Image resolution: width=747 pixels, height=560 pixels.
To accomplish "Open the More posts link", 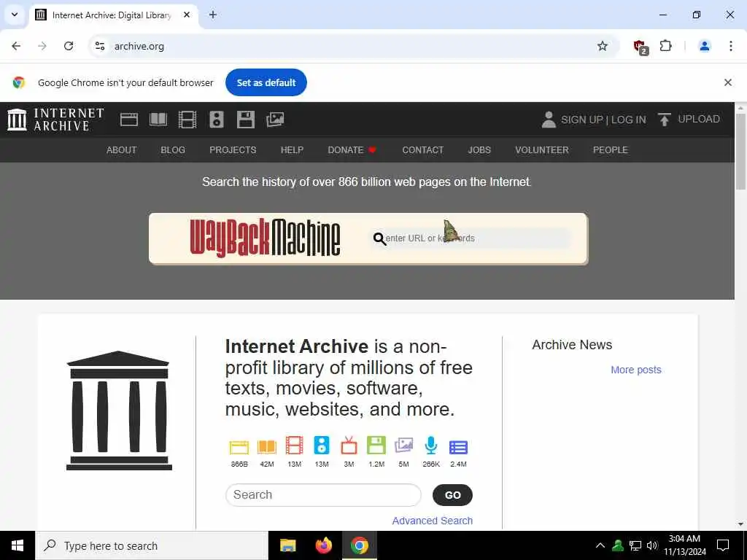I will [x=636, y=370].
